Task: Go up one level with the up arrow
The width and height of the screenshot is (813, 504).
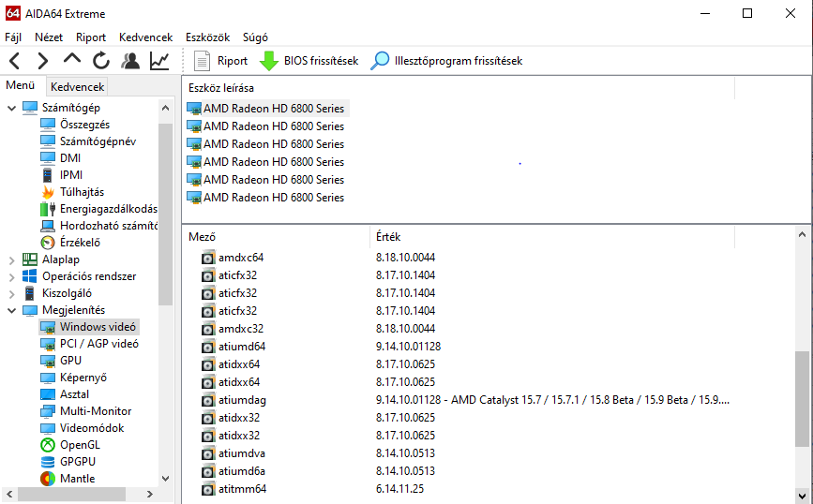Action: (x=72, y=58)
